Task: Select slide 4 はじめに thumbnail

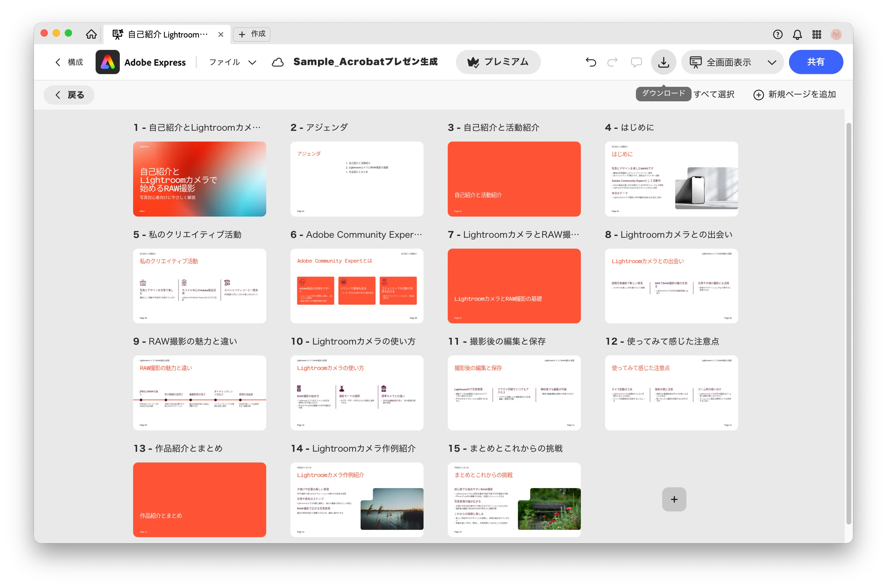Action: point(671,179)
